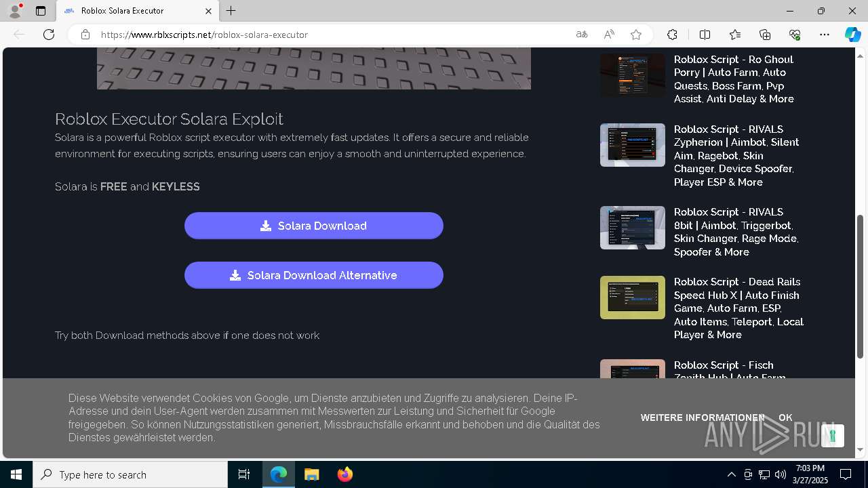Add page to favorites star

coord(636,35)
